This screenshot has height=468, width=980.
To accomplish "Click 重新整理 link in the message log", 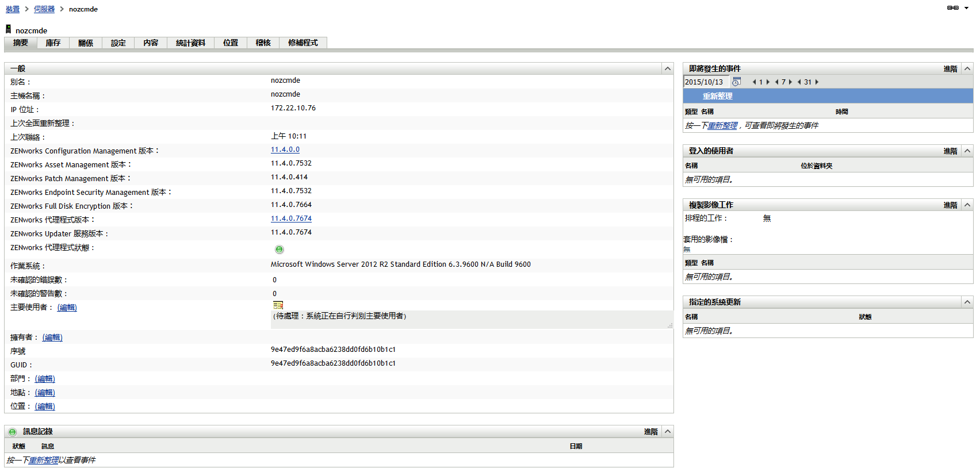I will (x=44, y=461).
